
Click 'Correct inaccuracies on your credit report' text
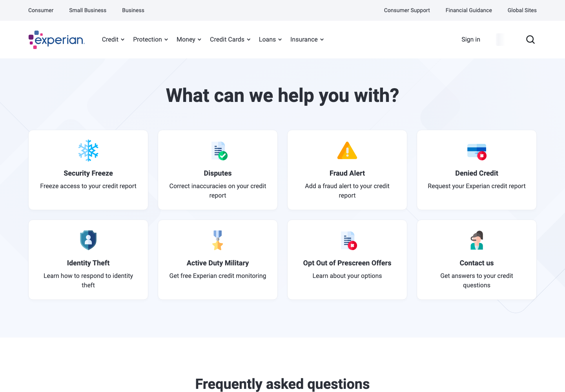218,191
